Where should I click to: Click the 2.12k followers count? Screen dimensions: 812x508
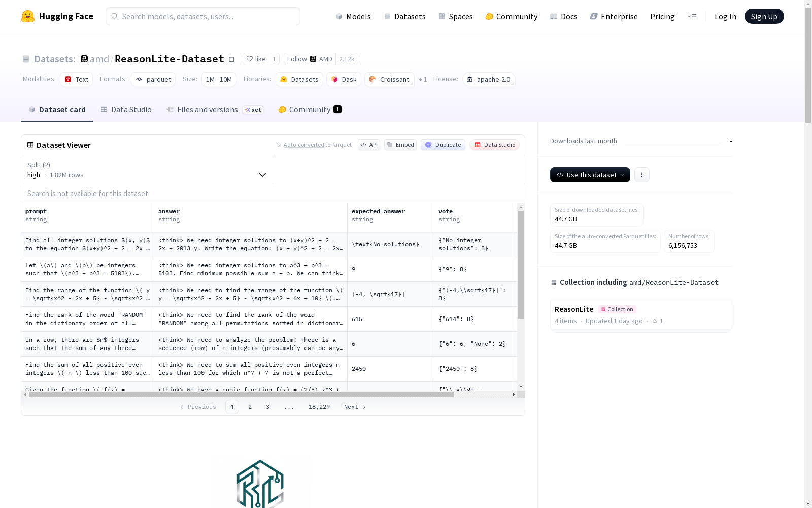(347, 59)
